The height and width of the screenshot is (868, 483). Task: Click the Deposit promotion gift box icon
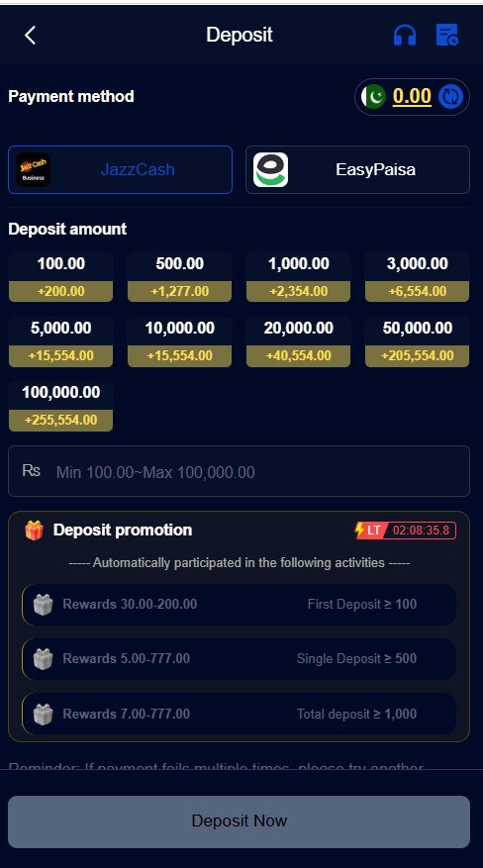pos(35,530)
